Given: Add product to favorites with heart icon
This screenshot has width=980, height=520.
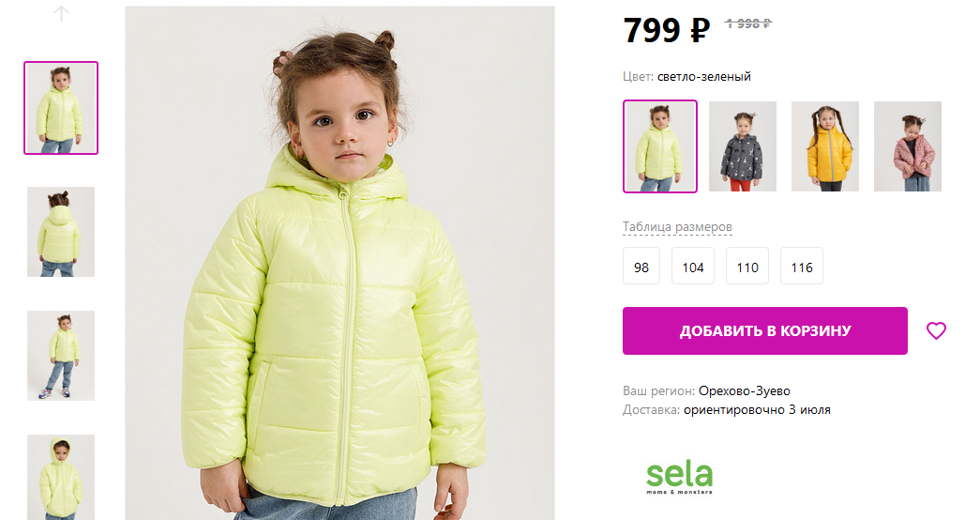Looking at the screenshot, I should tap(936, 330).
